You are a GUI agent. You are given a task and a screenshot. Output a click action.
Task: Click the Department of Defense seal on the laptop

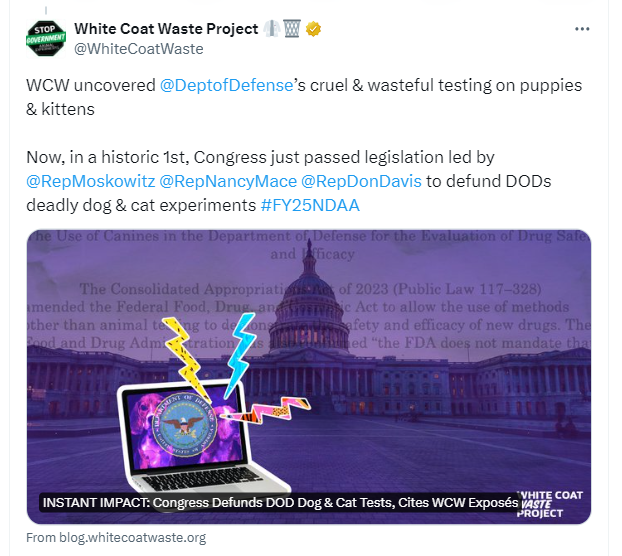[x=185, y=425]
